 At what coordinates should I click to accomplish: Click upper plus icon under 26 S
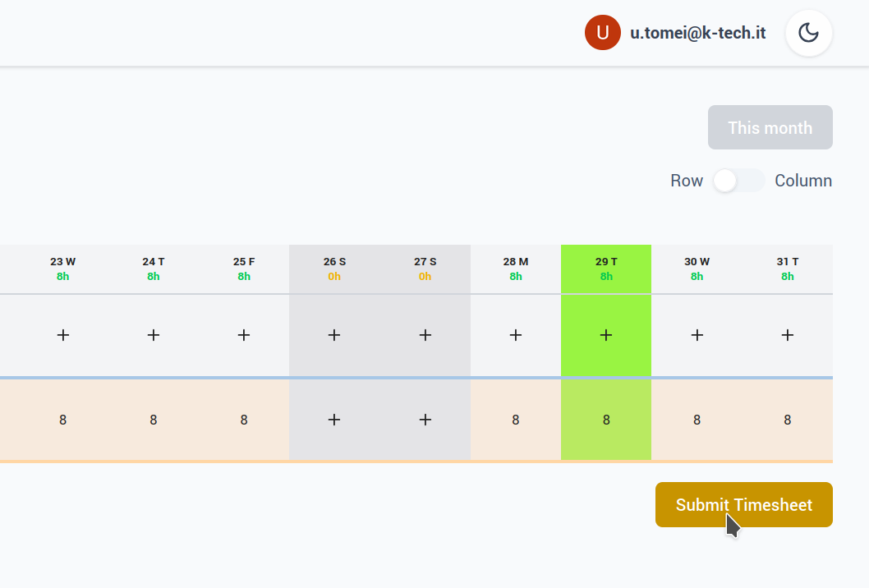coord(334,335)
